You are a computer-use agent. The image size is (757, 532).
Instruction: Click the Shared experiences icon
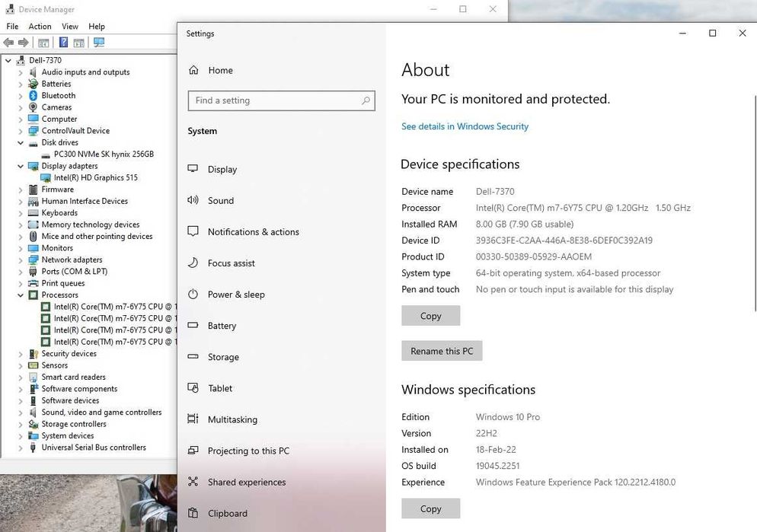[x=193, y=482]
